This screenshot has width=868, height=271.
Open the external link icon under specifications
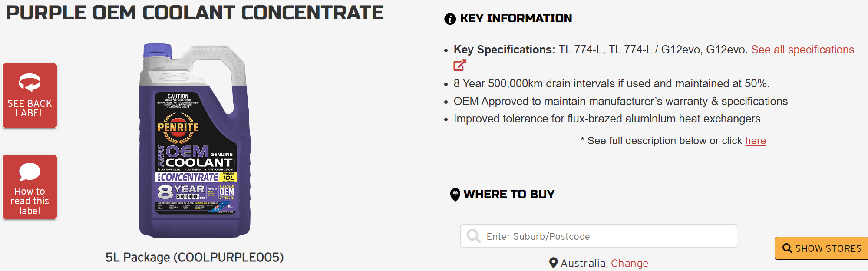click(459, 66)
